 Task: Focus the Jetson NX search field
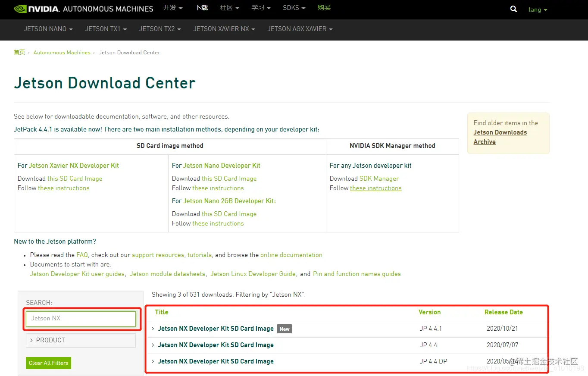81,319
